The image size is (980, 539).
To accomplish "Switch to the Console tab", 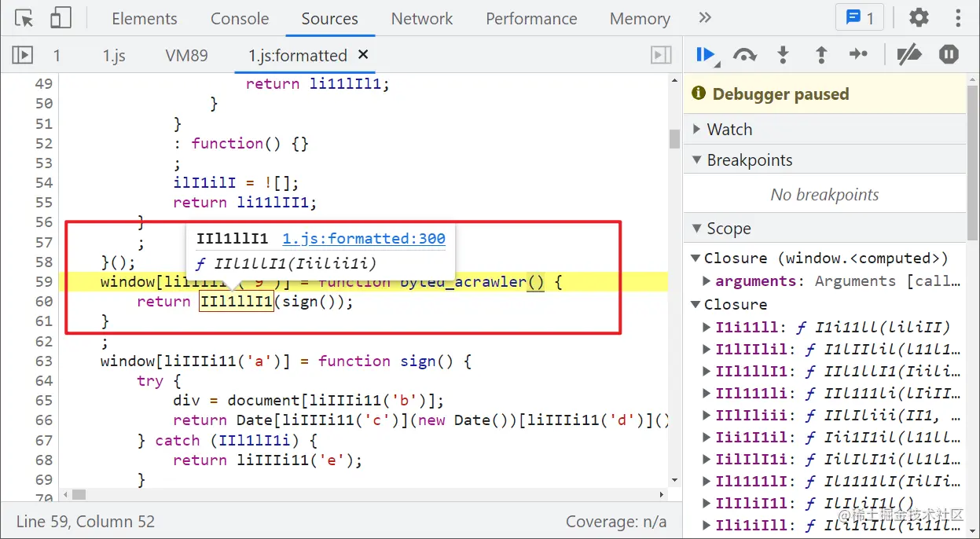I will point(240,19).
